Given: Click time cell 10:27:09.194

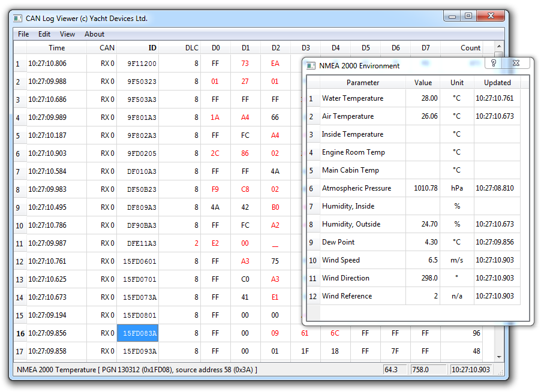Looking at the screenshot, I should [56, 315].
